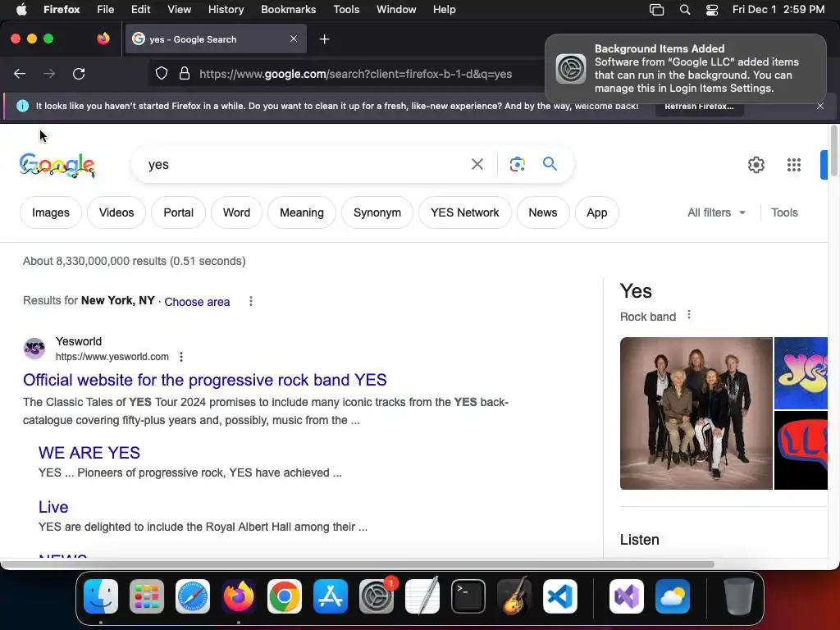This screenshot has width=840, height=630.
Task: Launch Safari from the Dock
Action: click(x=192, y=596)
